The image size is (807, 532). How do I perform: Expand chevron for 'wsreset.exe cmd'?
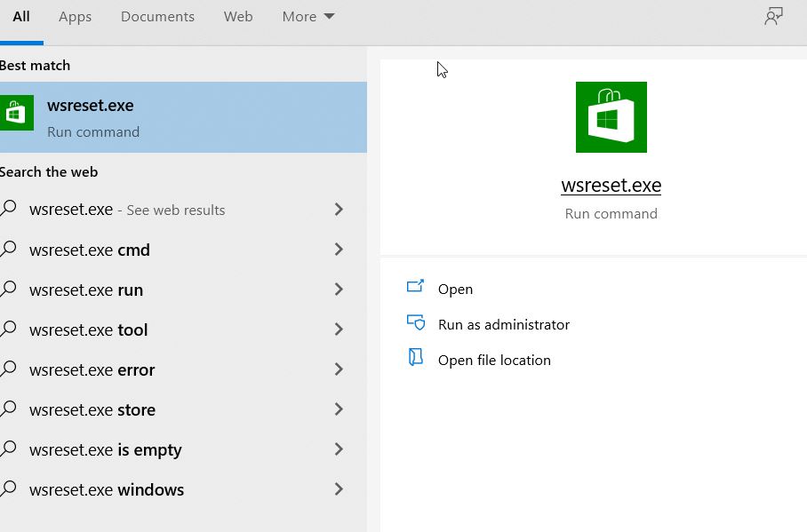pos(339,250)
